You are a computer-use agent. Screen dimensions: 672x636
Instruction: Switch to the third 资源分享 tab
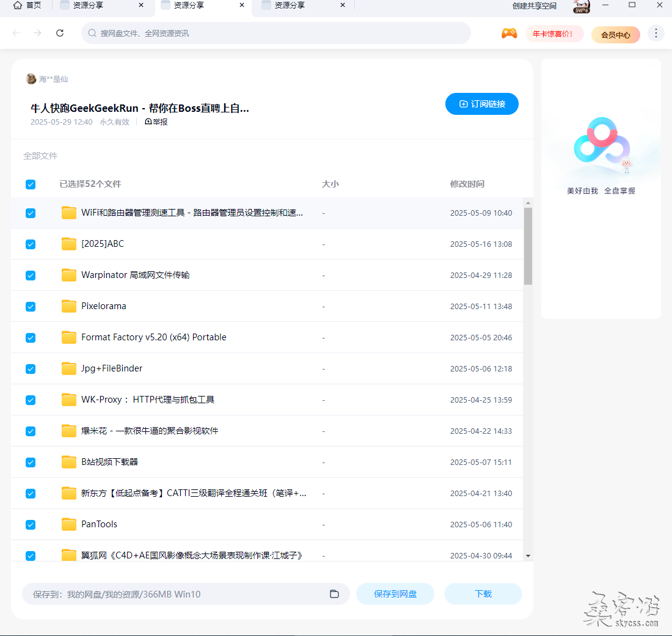click(299, 5)
